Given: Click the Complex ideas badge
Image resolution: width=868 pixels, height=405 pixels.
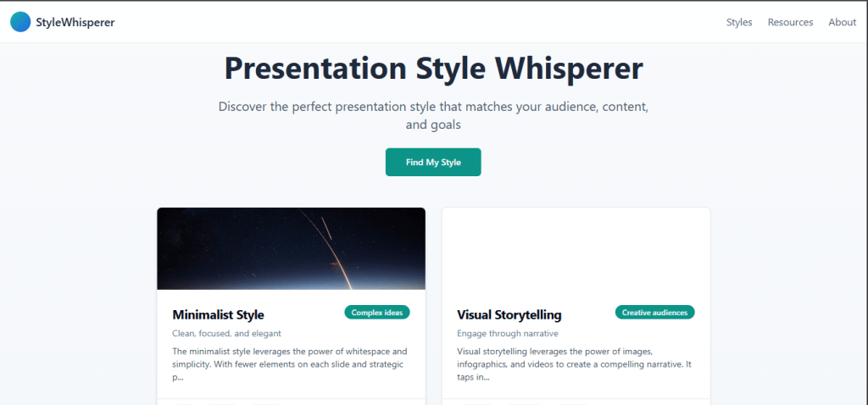Looking at the screenshot, I should pyautogui.click(x=376, y=313).
